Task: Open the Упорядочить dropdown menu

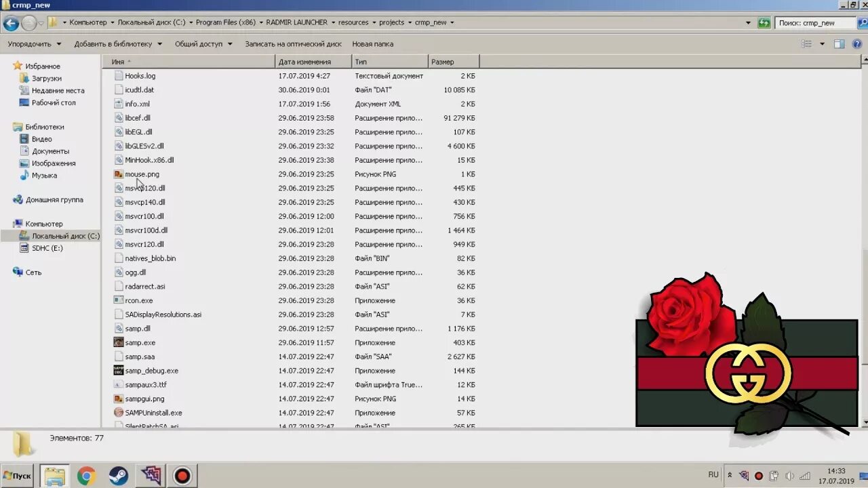Action: coord(35,44)
